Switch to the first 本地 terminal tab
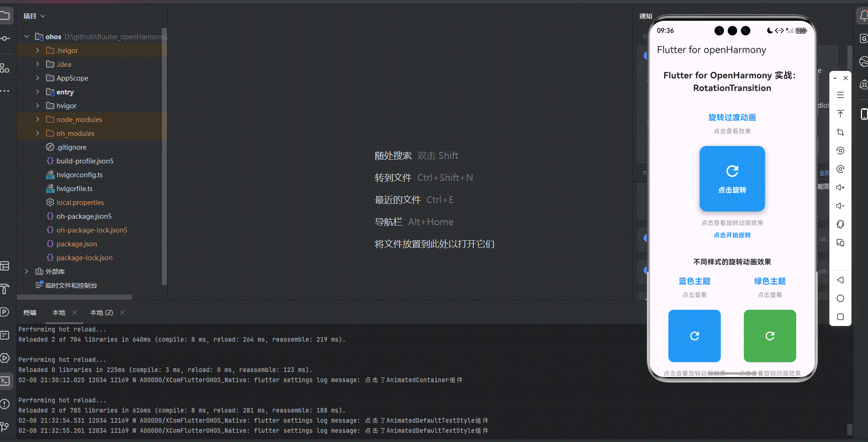Screen dimensions: 868x442 coord(59,313)
